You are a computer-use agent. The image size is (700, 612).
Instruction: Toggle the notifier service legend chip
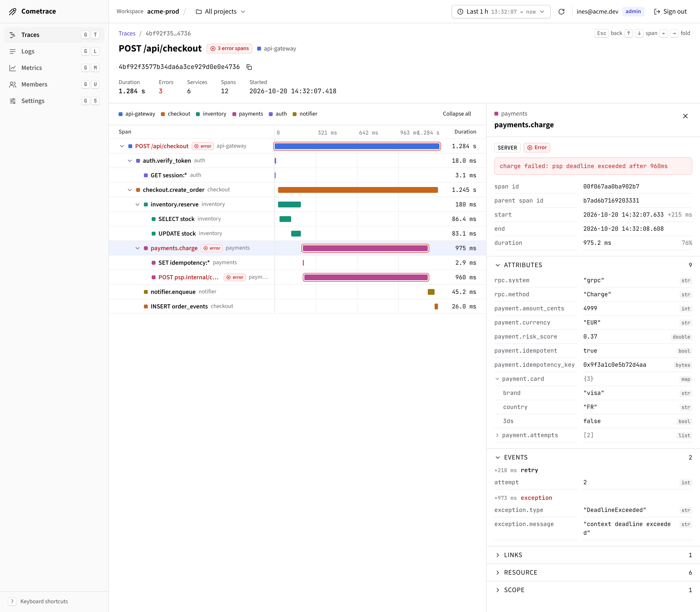[305, 114]
